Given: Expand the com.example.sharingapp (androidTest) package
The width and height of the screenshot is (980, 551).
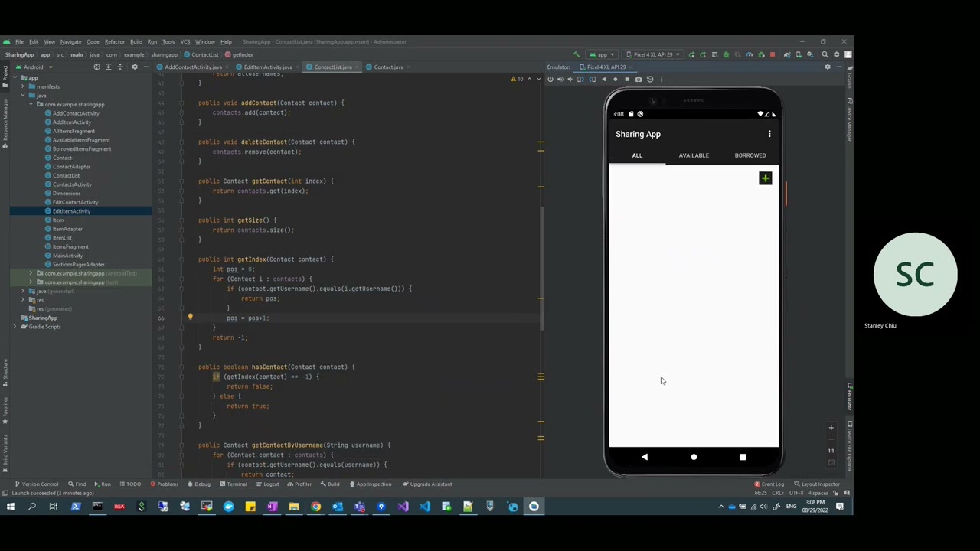Looking at the screenshot, I should [31, 273].
